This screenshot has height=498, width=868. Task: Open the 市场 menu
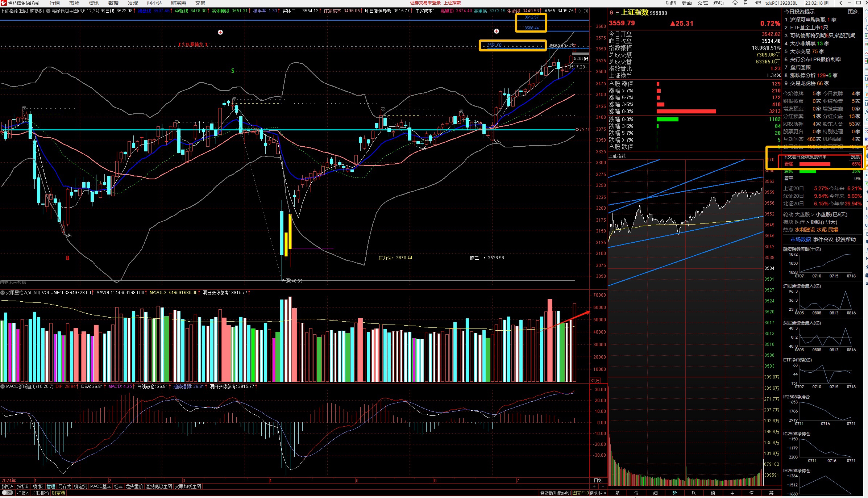pos(74,3)
